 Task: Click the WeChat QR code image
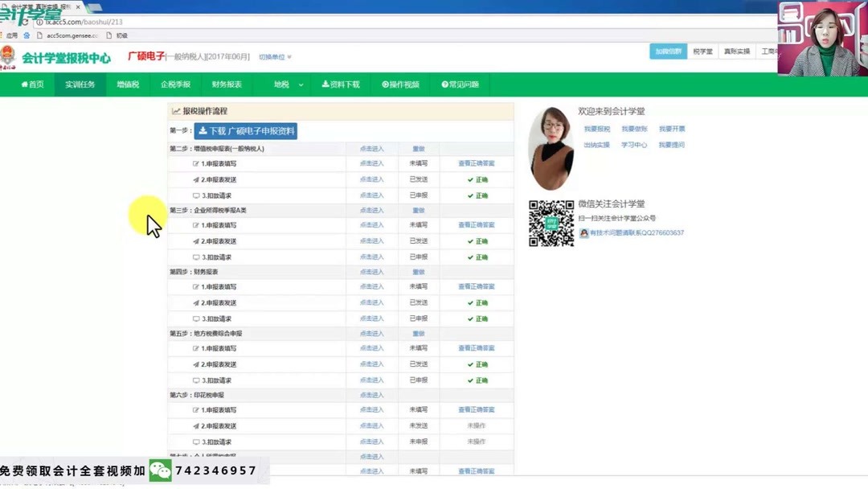tap(553, 223)
